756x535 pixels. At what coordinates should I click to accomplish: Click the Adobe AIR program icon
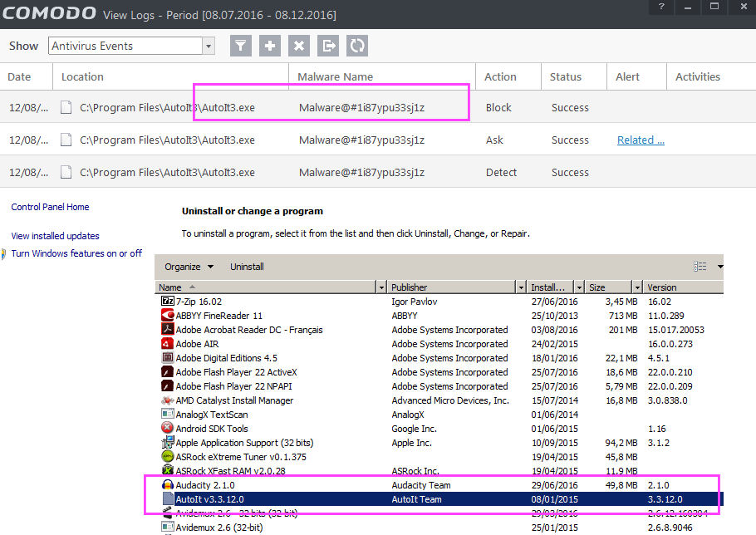point(167,344)
